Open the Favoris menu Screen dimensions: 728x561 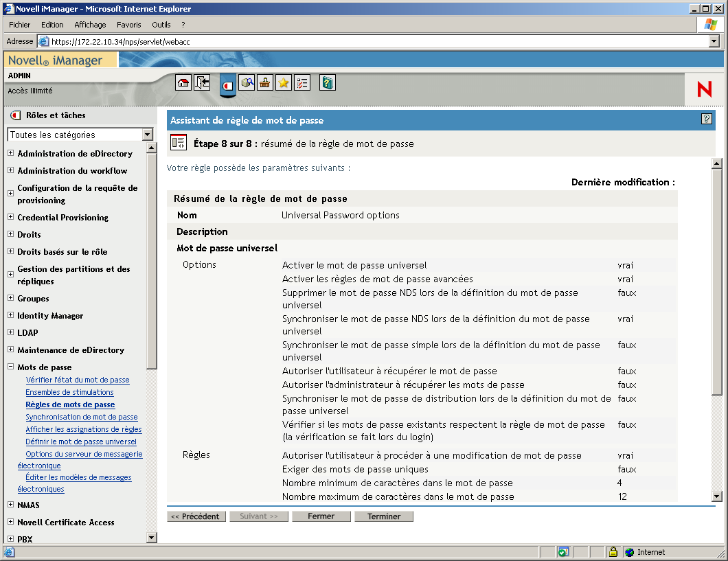[x=128, y=25]
